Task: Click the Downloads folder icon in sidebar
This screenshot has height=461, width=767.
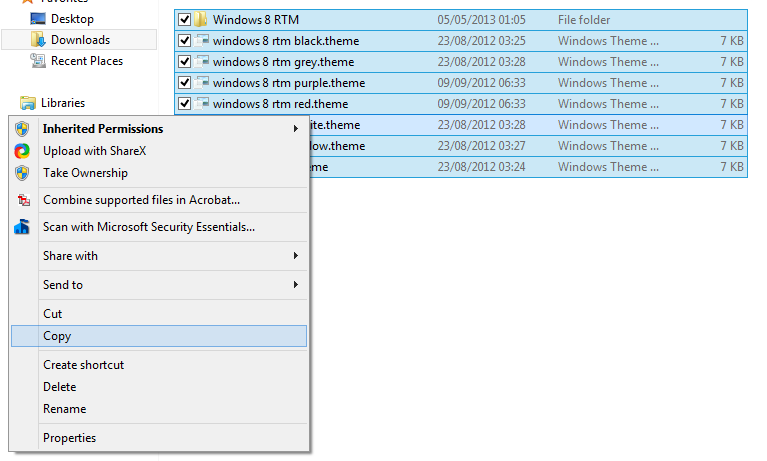Action: click(x=38, y=40)
